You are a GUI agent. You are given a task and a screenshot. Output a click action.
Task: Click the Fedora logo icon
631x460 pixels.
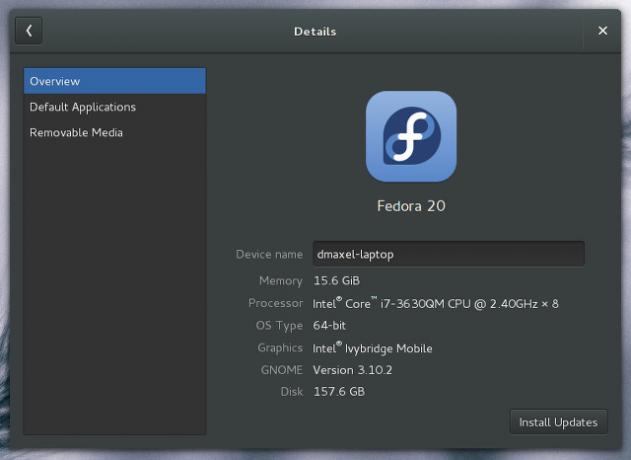click(411, 136)
